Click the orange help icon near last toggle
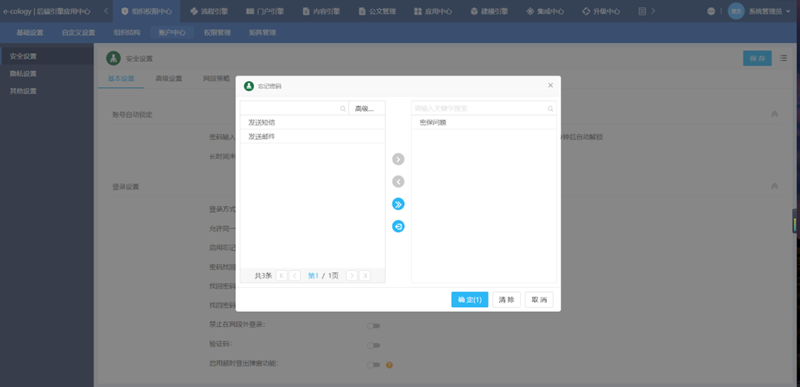 pos(389,365)
